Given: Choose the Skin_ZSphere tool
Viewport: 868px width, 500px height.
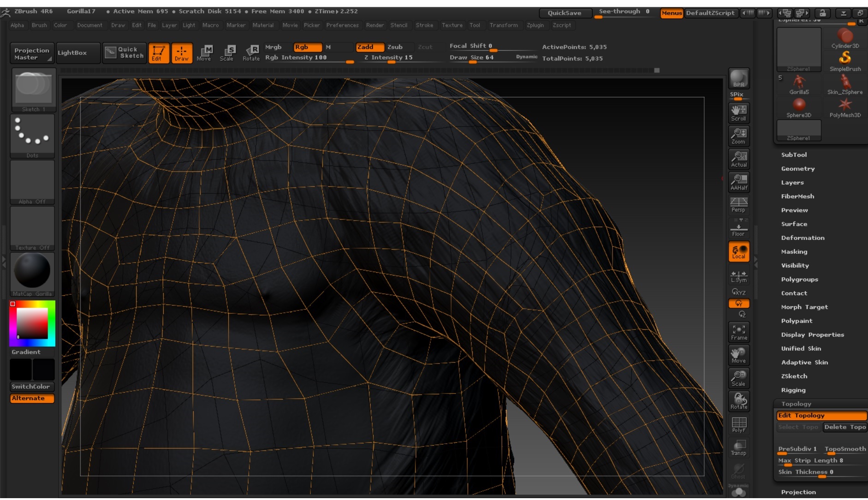Looking at the screenshot, I should [845, 85].
